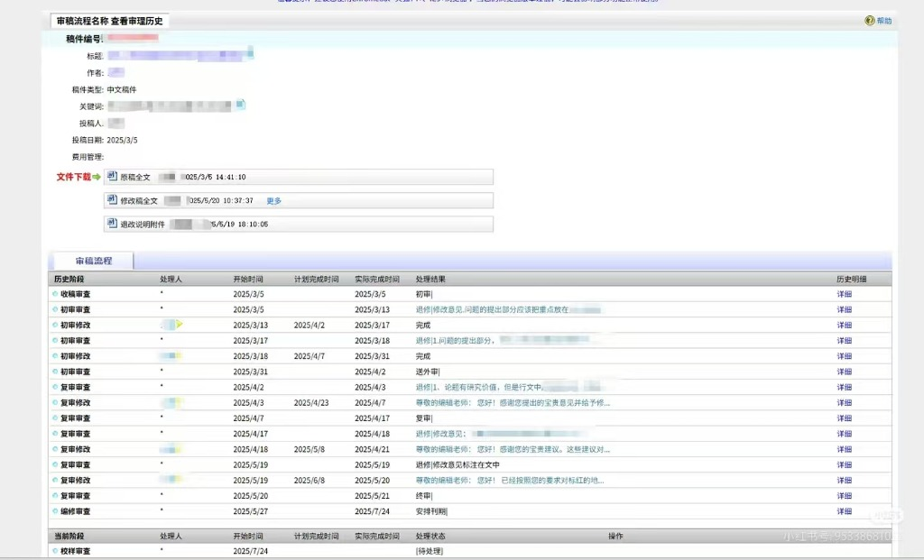Click the green arrow next to 文件下载
924x560 pixels.
[97, 177]
